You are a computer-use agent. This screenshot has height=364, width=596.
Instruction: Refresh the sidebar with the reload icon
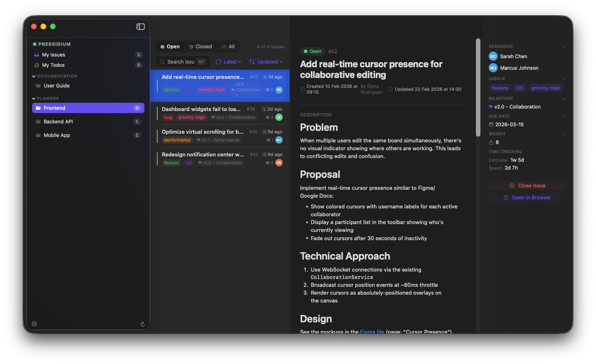click(x=142, y=324)
